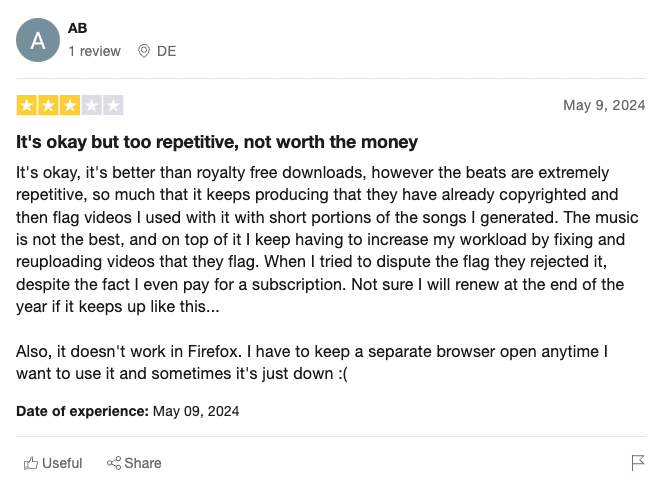The image size is (666, 481).
Task: Click the fifth grey rating star
Action: coord(113,105)
